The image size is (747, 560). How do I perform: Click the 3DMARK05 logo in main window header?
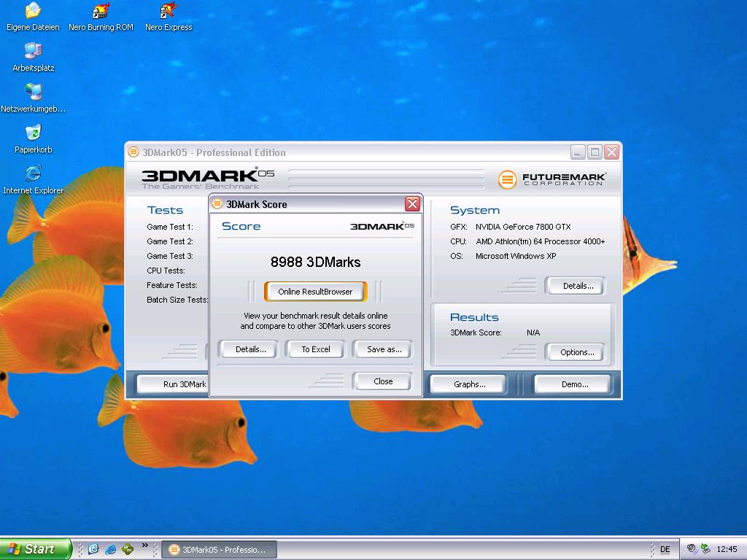point(208,178)
